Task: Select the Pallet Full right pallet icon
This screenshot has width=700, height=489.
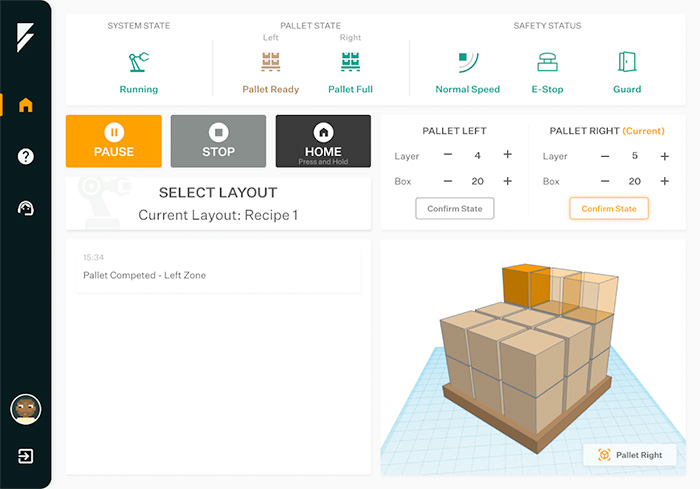Action: (x=350, y=63)
